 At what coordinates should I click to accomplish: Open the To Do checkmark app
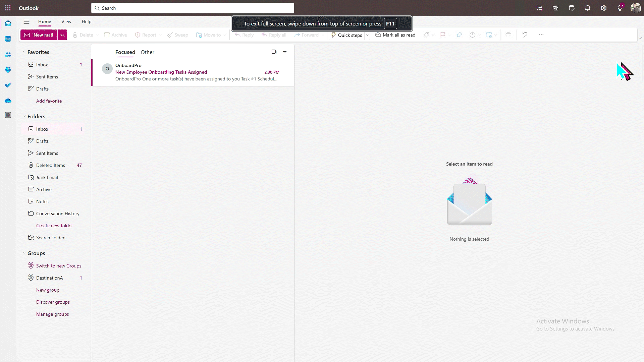(8, 85)
